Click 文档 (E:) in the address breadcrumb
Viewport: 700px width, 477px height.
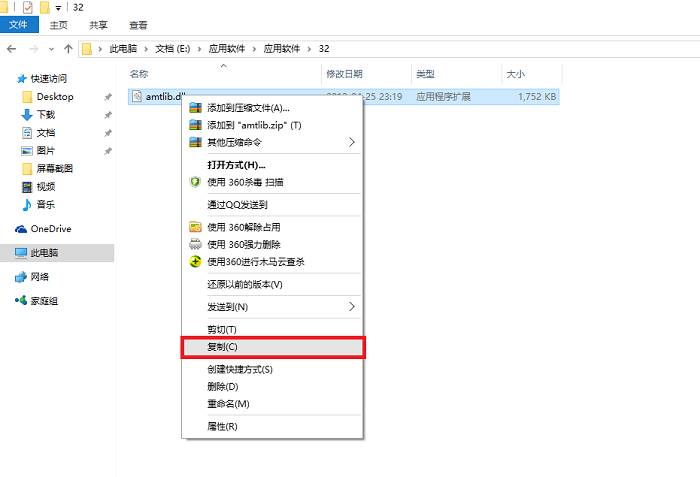click(173, 49)
